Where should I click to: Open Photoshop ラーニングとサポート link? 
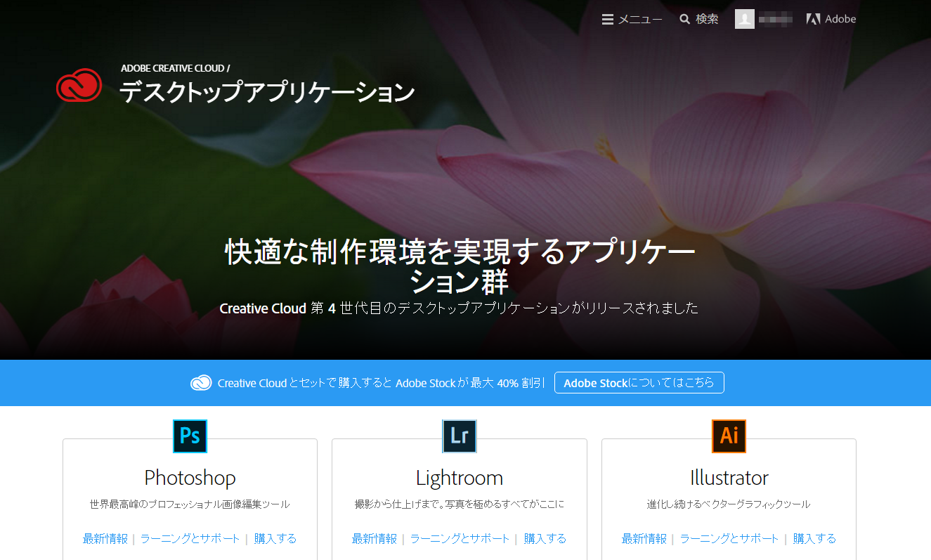point(190,539)
